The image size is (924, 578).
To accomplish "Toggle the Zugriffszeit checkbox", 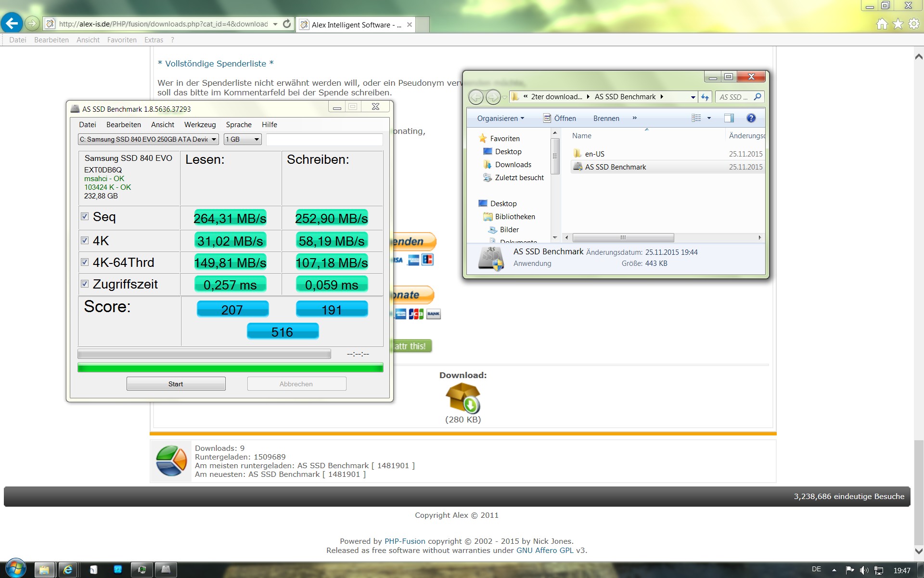I will click(85, 284).
